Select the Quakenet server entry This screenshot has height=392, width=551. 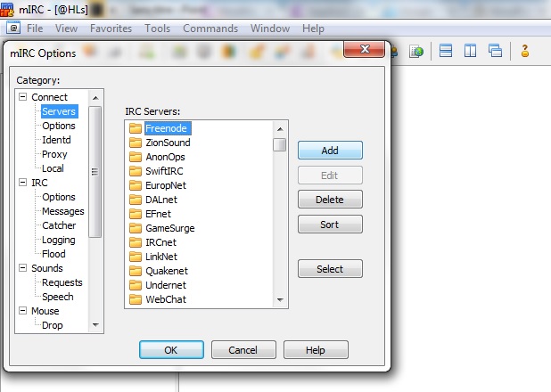tap(167, 271)
